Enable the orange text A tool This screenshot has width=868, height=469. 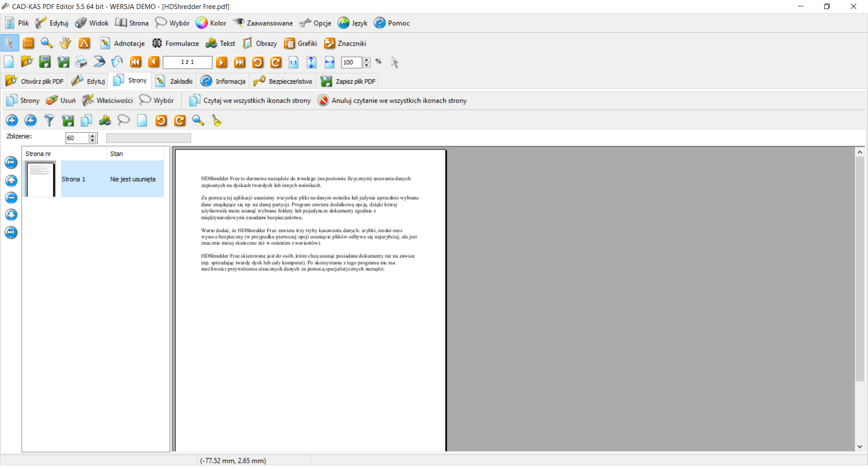[x=84, y=43]
